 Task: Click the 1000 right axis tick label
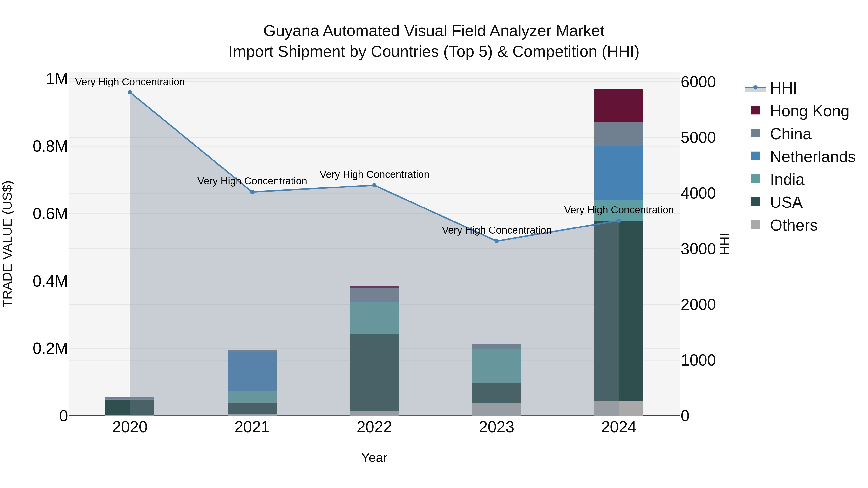point(698,360)
